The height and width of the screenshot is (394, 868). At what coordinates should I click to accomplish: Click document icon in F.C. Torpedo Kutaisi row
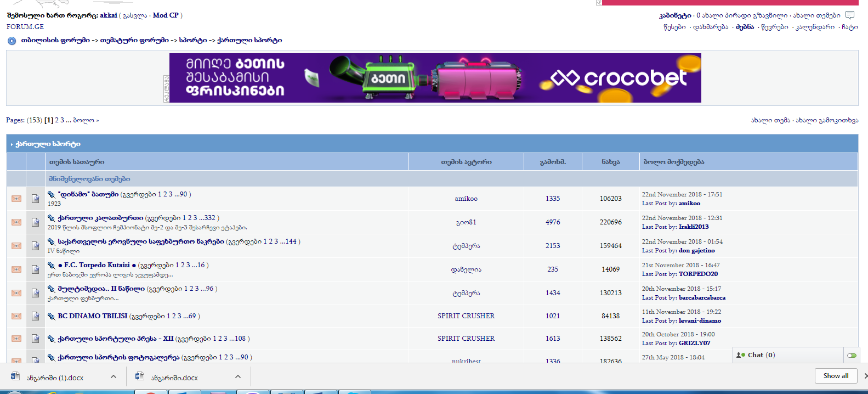click(x=36, y=269)
